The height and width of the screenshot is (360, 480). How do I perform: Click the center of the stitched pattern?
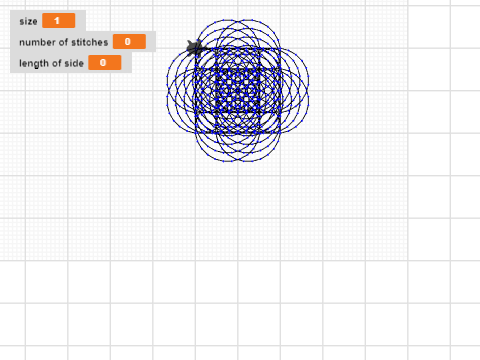click(238, 91)
